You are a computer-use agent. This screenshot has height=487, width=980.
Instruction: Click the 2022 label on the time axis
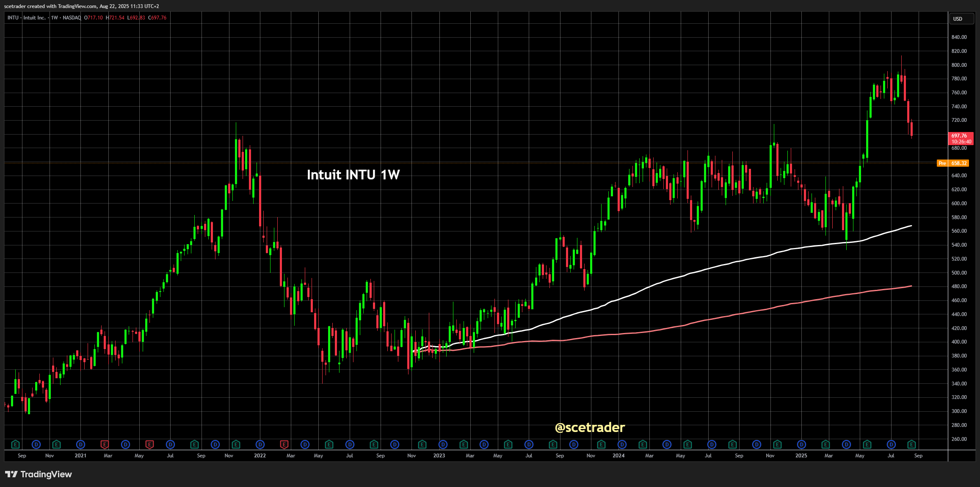pyautogui.click(x=260, y=456)
